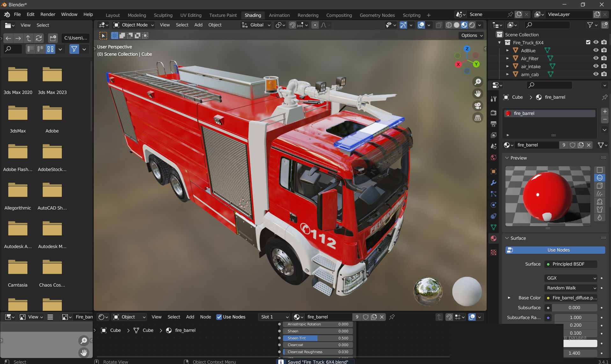Screen dimensions: 611x364
Task: Open the Physics properties tab
Action: [x=493, y=205]
